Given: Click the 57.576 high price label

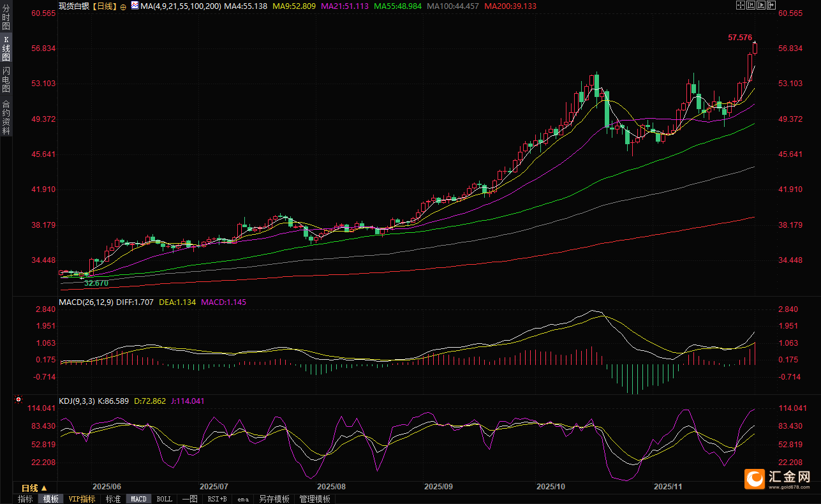Looking at the screenshot, I should 740,38.
